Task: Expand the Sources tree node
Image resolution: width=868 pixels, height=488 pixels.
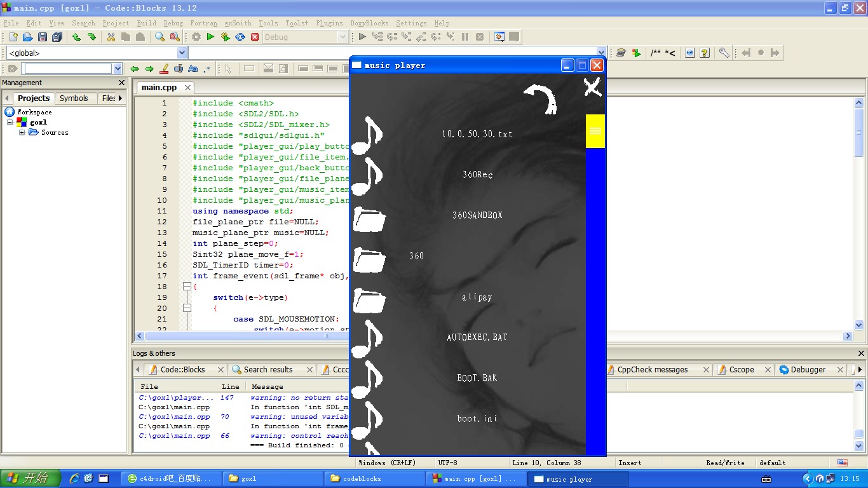Action: pyautogui.click(x=22, y=133)
